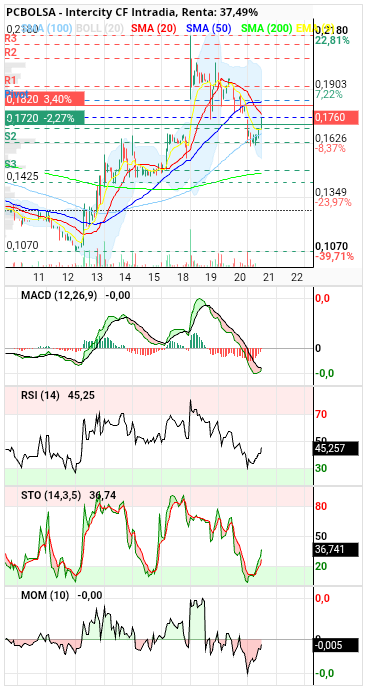Click the -23,97% value on the right axis
Screen dimensions: 367x690
pos(333,202)
